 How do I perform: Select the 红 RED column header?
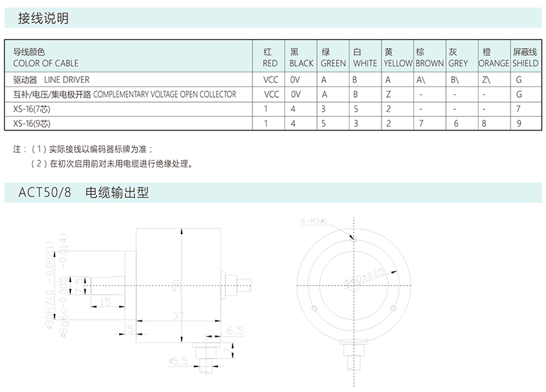(270, 57)
